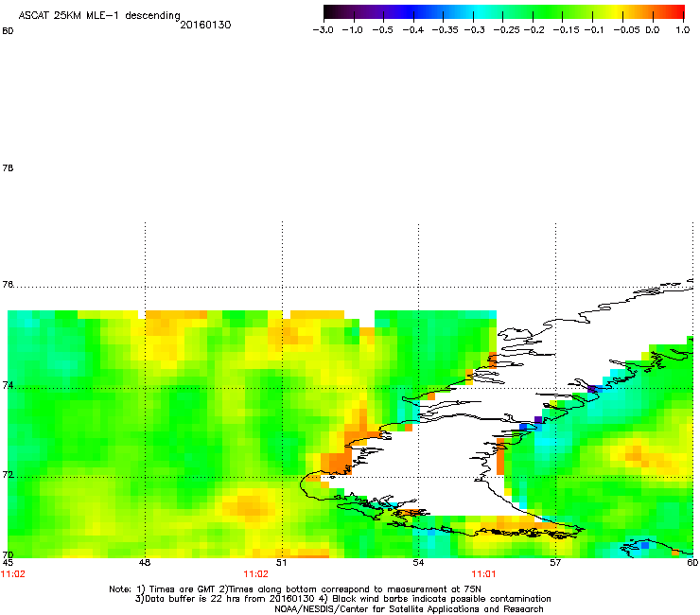Click the longitude label "57"
Viewport: 700px width, 615px height.
pyautogui.click(x=555, y=563)
